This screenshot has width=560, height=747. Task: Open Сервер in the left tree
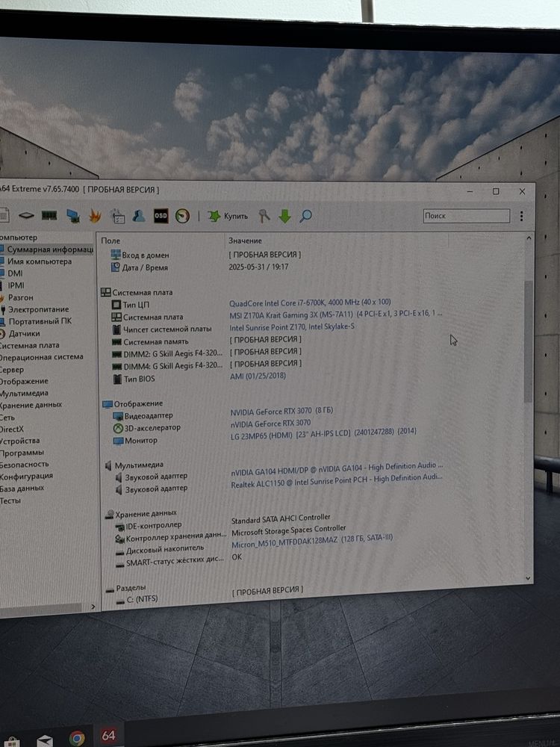coord(12,370)
